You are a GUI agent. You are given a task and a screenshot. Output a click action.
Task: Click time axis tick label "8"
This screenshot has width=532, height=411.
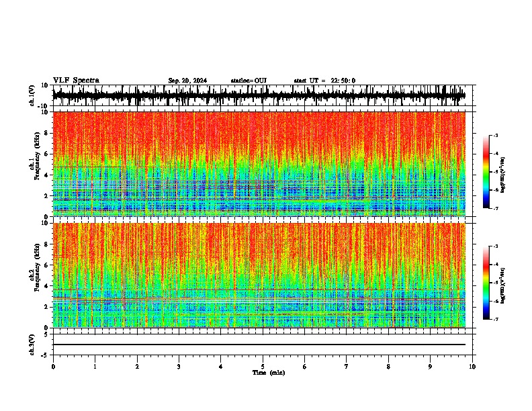coord(388,367)
